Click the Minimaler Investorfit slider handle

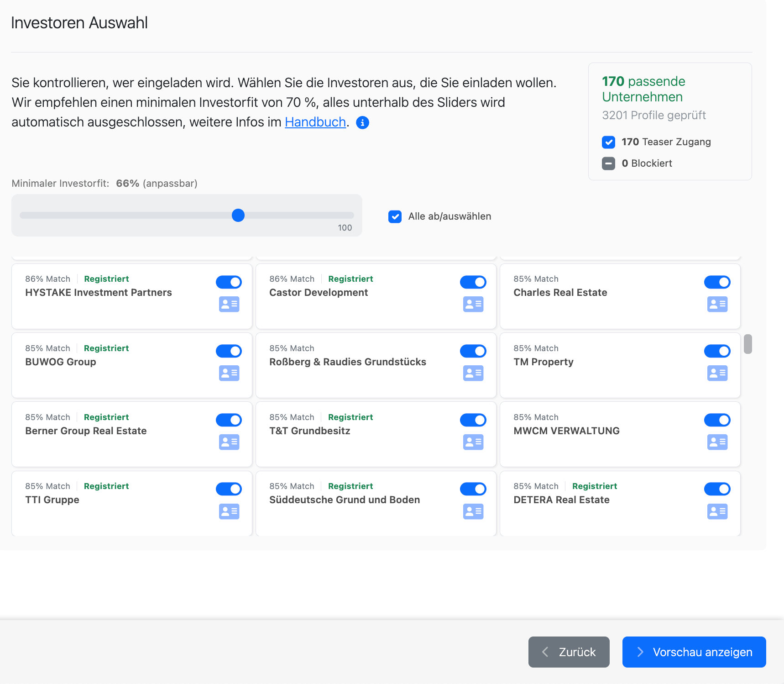[x=238, y=215]
